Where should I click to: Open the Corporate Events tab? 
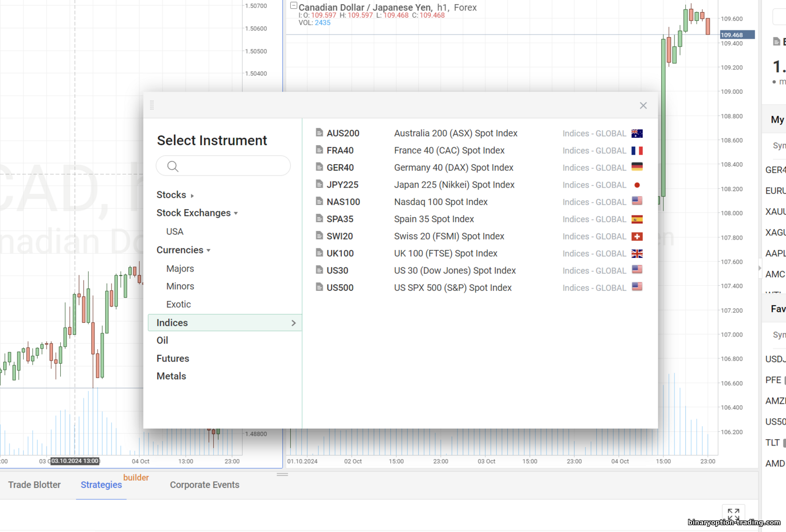click(x=204, y=485)
